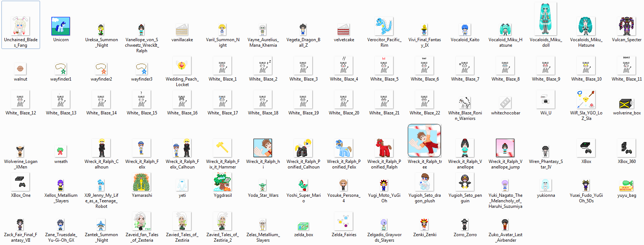This screenshot has width=644, height=245.
Task: Select the Yugioh_Seto_dragon_plush icon
Action: (424, 182)
